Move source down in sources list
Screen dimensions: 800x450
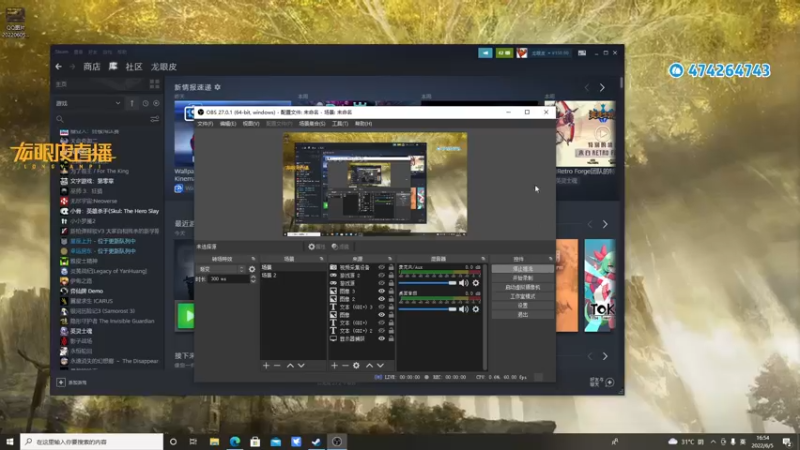380,365
